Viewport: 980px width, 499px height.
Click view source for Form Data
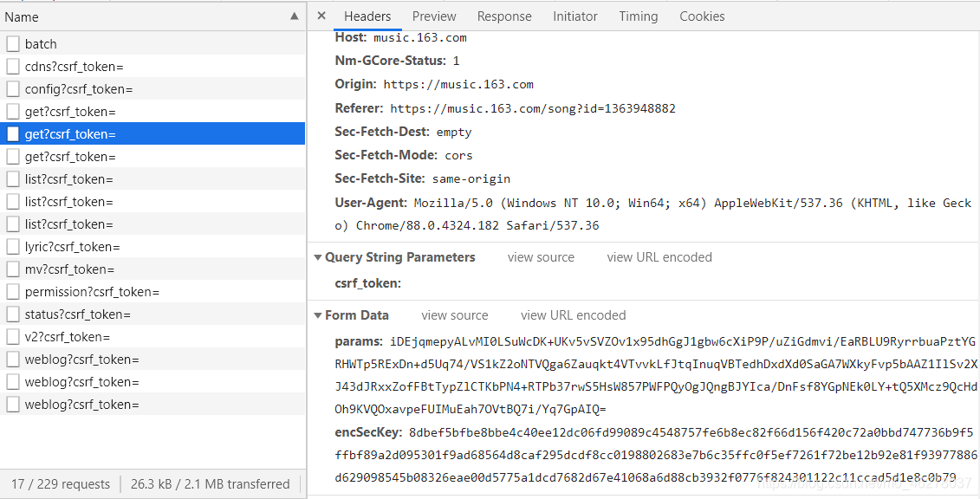click(x=454, y=315)
